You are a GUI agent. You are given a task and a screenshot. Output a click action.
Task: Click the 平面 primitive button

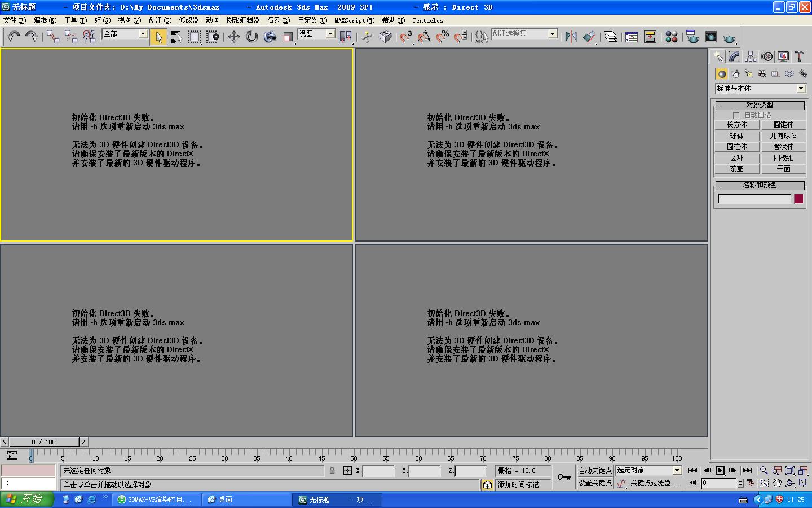tap(783, 169)
